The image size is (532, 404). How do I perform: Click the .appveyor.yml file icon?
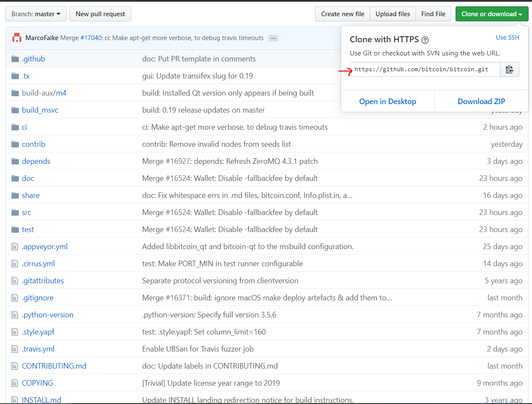click(x=15, y=247)
